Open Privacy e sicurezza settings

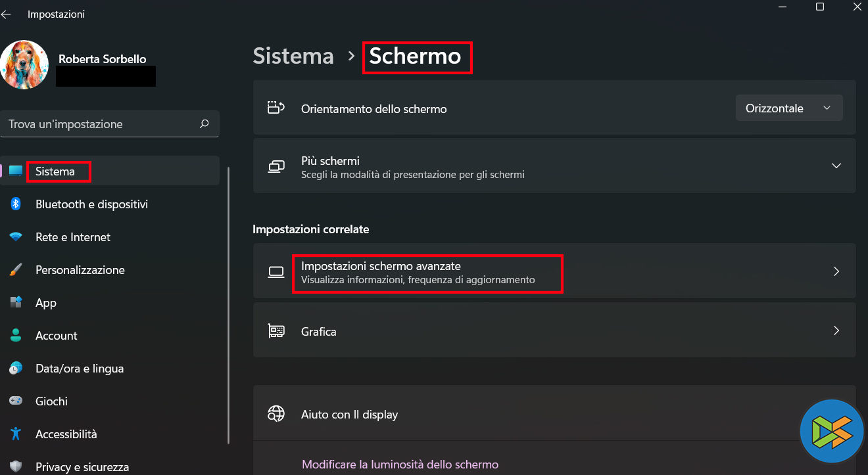coord(82,467)
